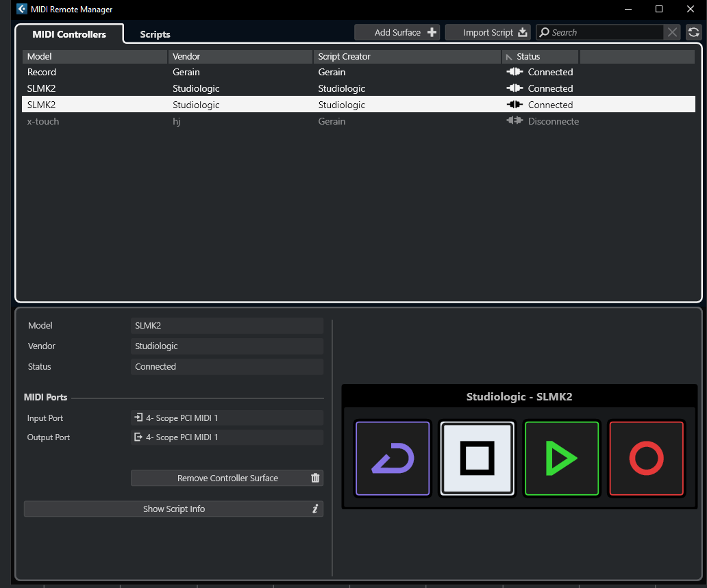Click the Output Port arrow icon

[x=138, y=437]
